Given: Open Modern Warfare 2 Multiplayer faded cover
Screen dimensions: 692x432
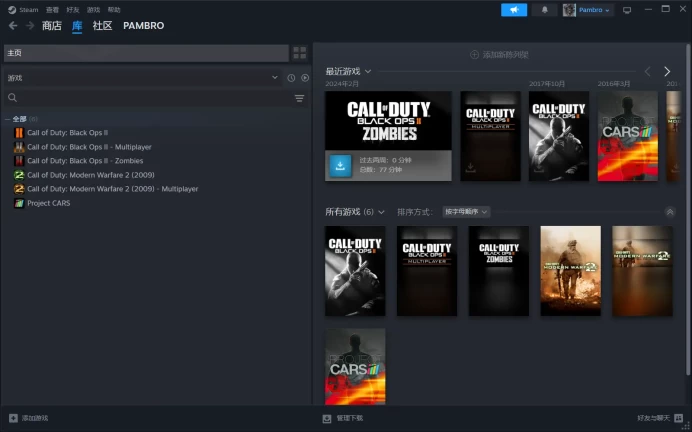Looking at the screenshot, I should pyautogui.click(x=643, y=271).
